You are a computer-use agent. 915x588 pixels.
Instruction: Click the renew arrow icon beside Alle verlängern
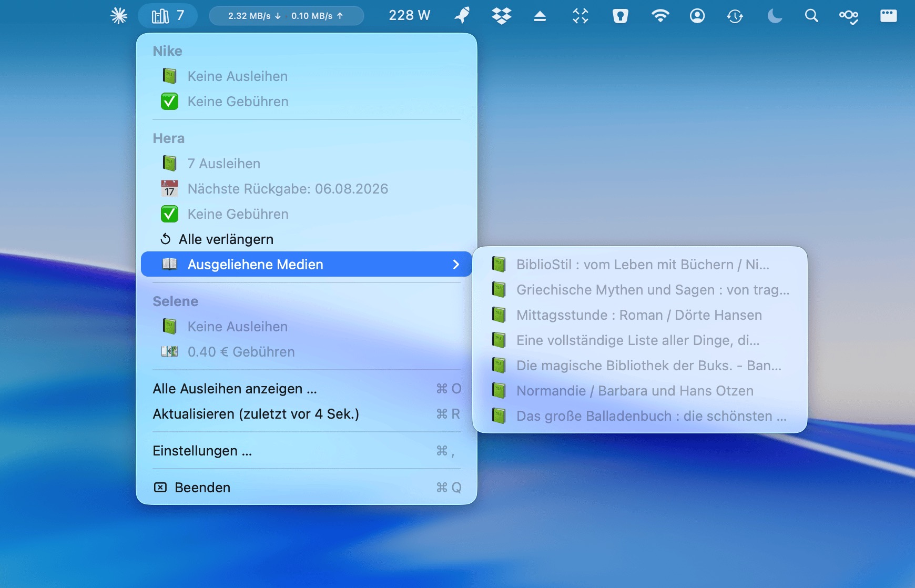point(166,239)
